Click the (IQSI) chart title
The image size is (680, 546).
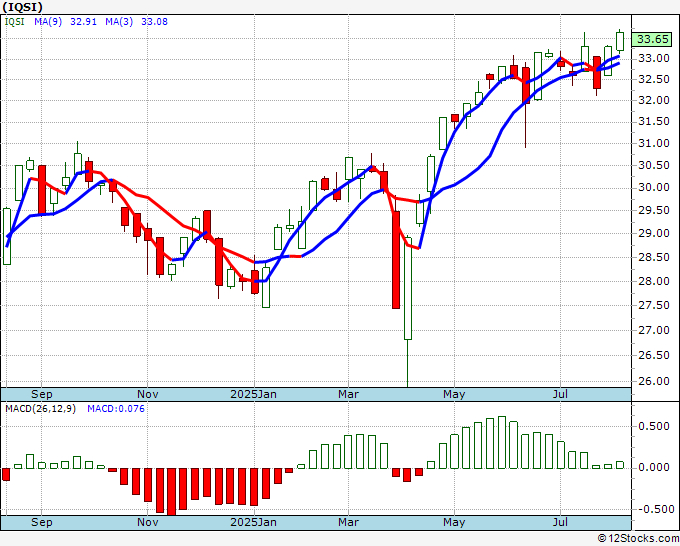(23, 7)
